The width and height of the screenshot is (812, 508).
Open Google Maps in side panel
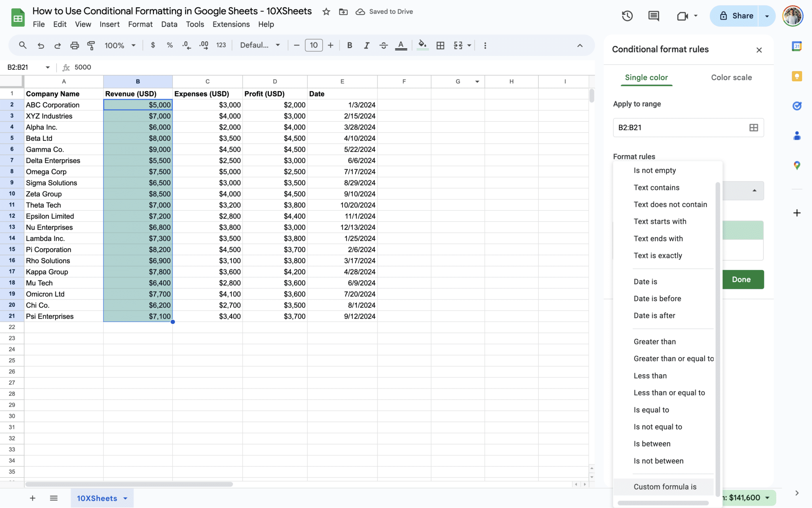797,165
